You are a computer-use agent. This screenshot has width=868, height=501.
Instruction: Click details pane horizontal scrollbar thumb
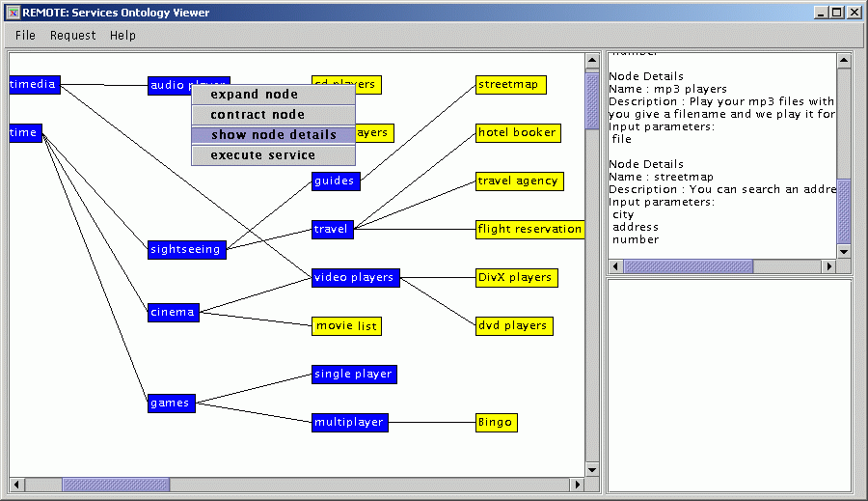point(688,266)
